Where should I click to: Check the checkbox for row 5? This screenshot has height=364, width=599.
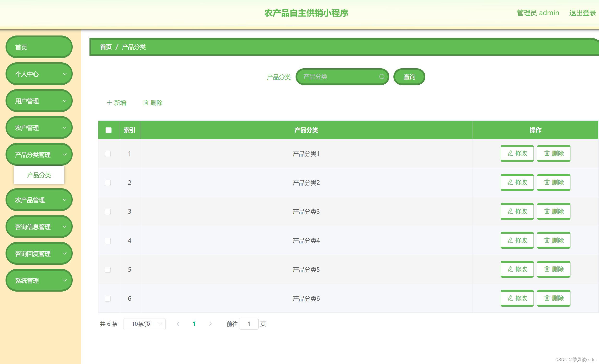click(x=108, y=270)
